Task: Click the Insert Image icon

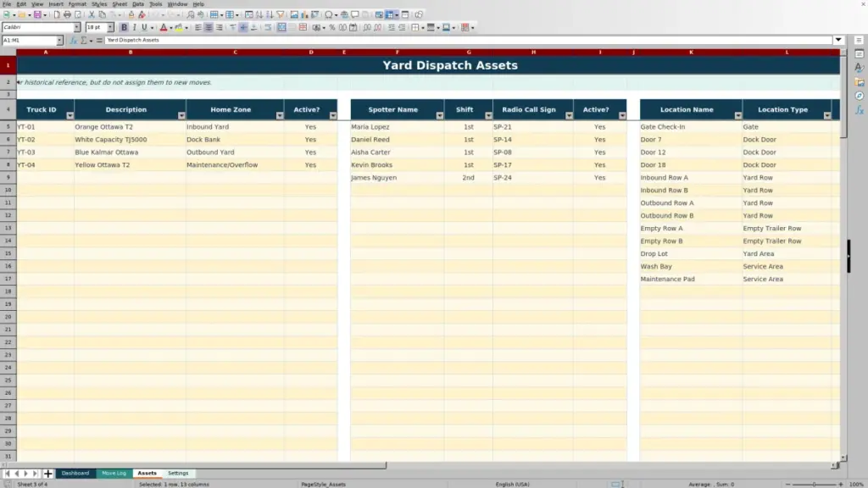Action: click(294, 14)
